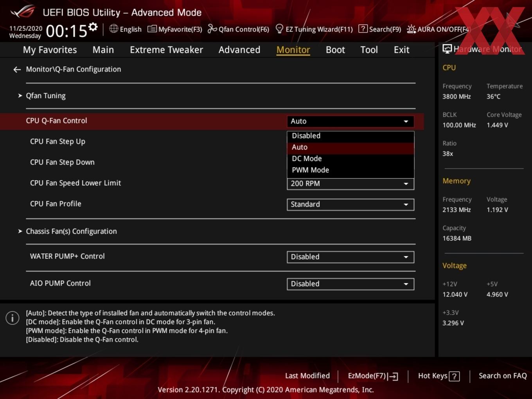The image size is (532, 399).
Task: Click the 16384 MB capacity value
Action: [457, 238]
